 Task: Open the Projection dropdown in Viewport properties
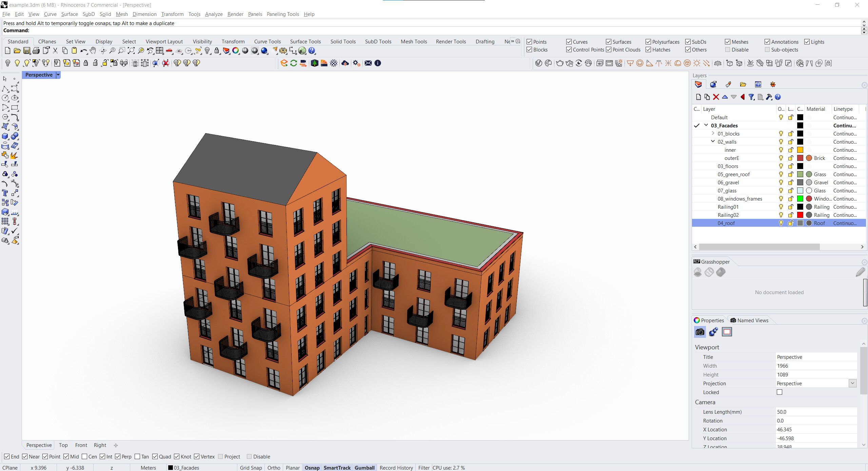(853, 383)
